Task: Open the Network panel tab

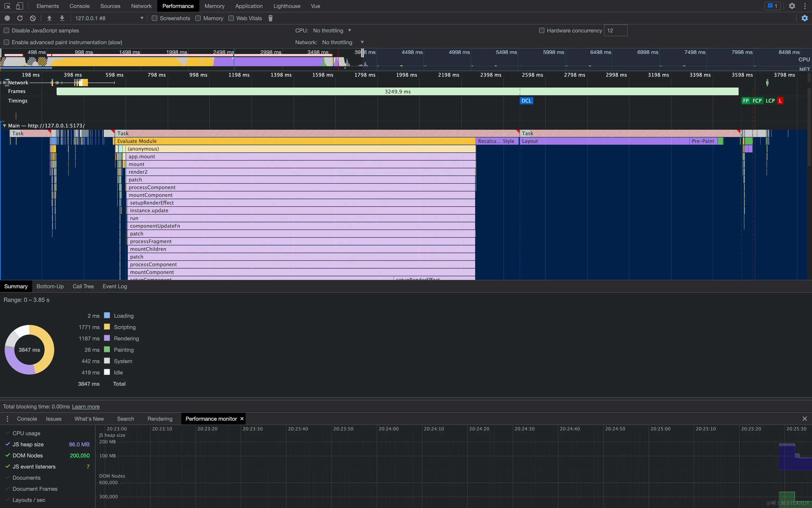Action: click(x=141, y=6)
